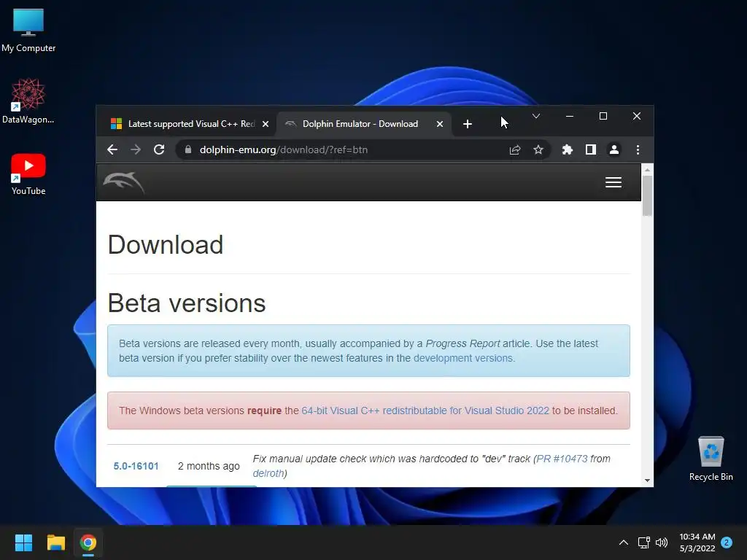Show hidden system tray icons
The width and height of the screenshot is (747, 560).
[624, 542]
